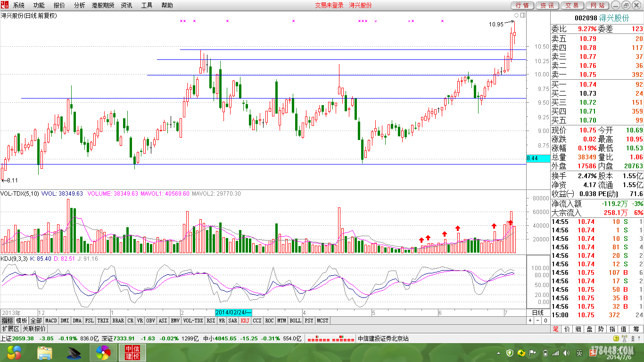Open the file explorer taskbar icon
Viewport: 644px width, 362px height.
[45, 353]
